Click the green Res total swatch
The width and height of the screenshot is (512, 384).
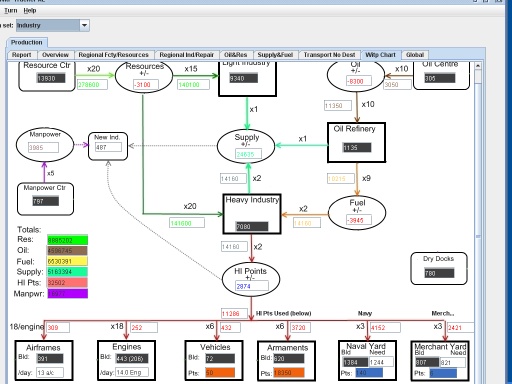[x=67, y=240]
